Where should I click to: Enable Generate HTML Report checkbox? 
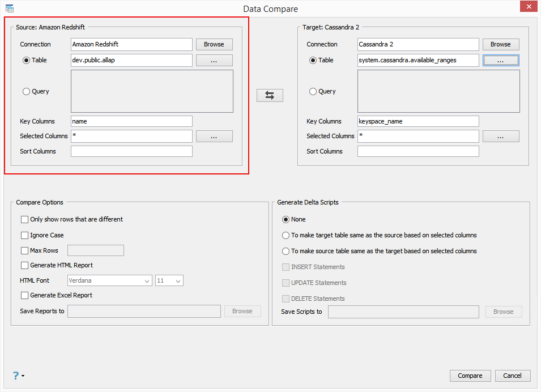pos(25,266)
